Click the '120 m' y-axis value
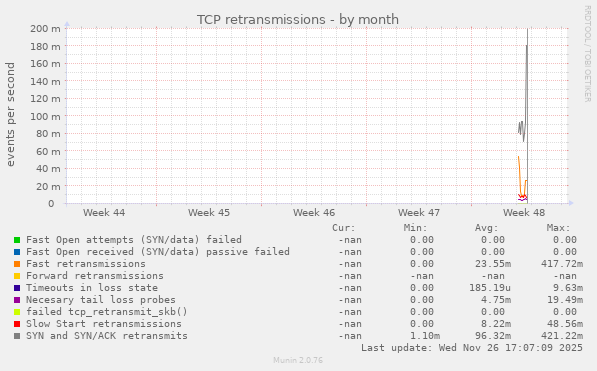Screen dimensions: 597x371 (45, 99)
